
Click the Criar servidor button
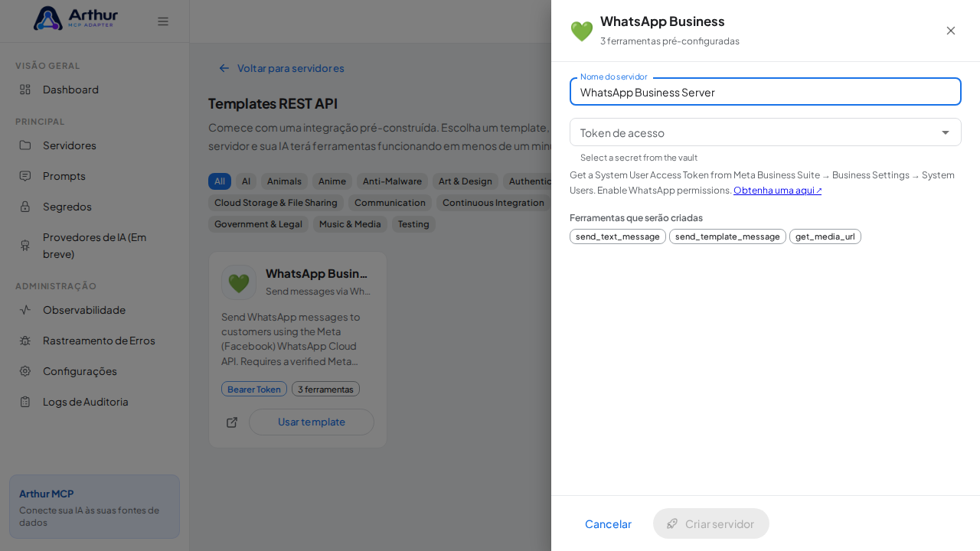pos(711,523)
